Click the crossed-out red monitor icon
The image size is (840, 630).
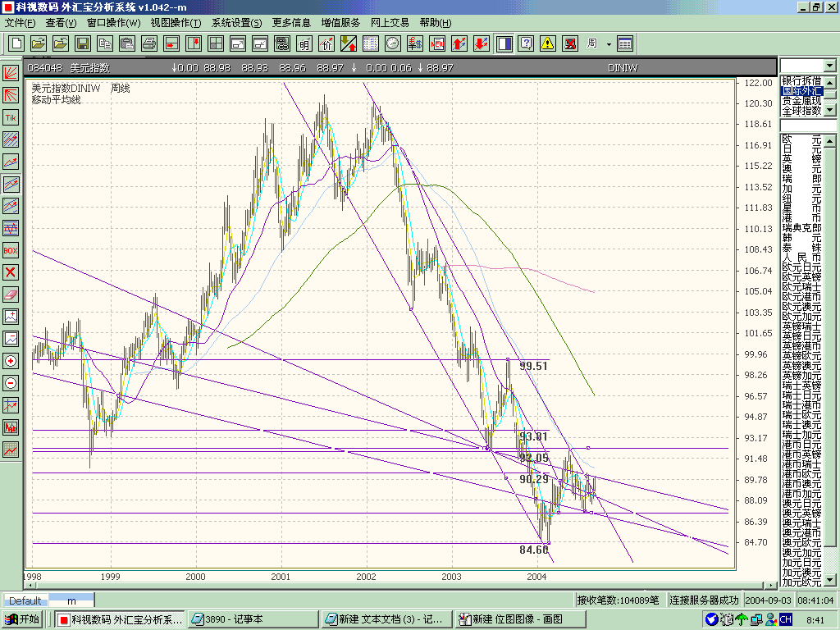click(x=571, y=43)
